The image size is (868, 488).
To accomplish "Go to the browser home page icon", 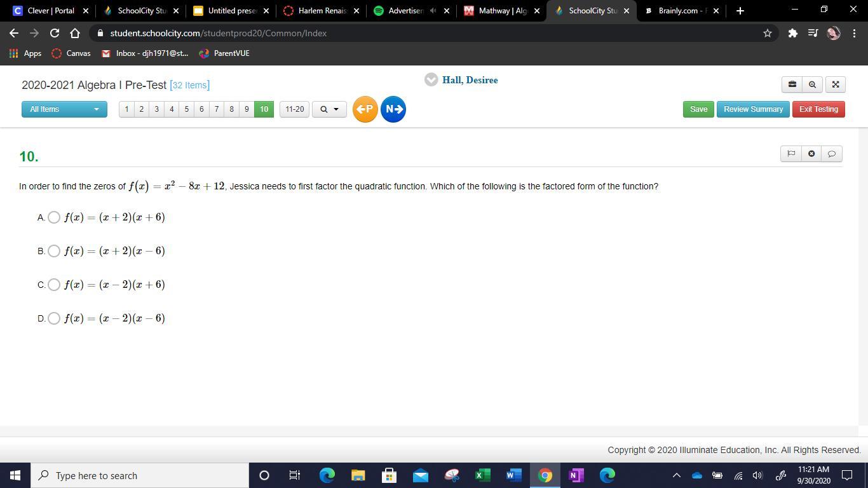I will 75,33.
